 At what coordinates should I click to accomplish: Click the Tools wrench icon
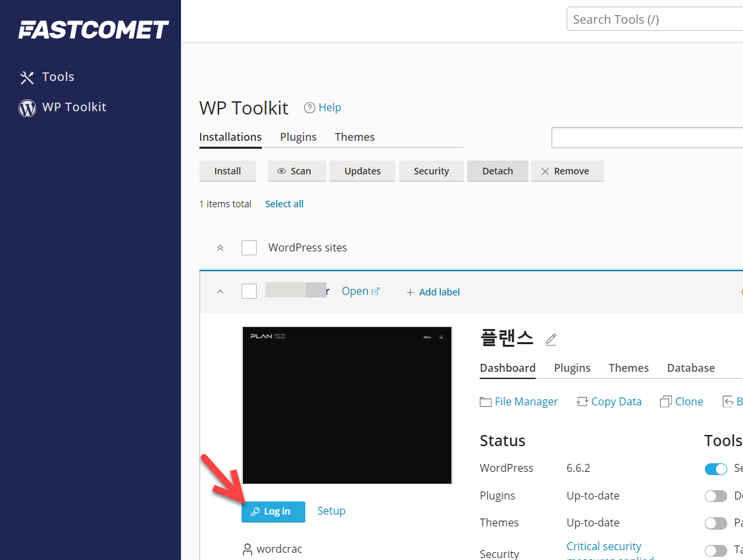point(27,77)
